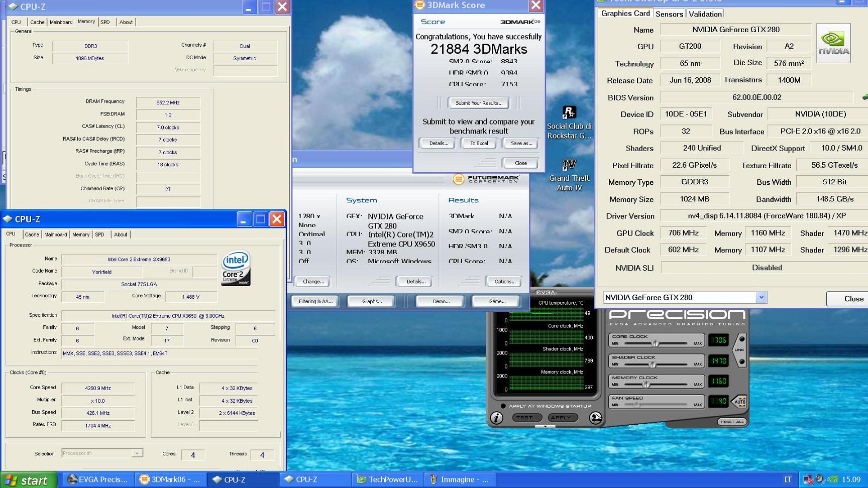Viewport: 868px width, 488px height.
Task: Click the Futuremark Corporation logo
Action: (486, 179)
